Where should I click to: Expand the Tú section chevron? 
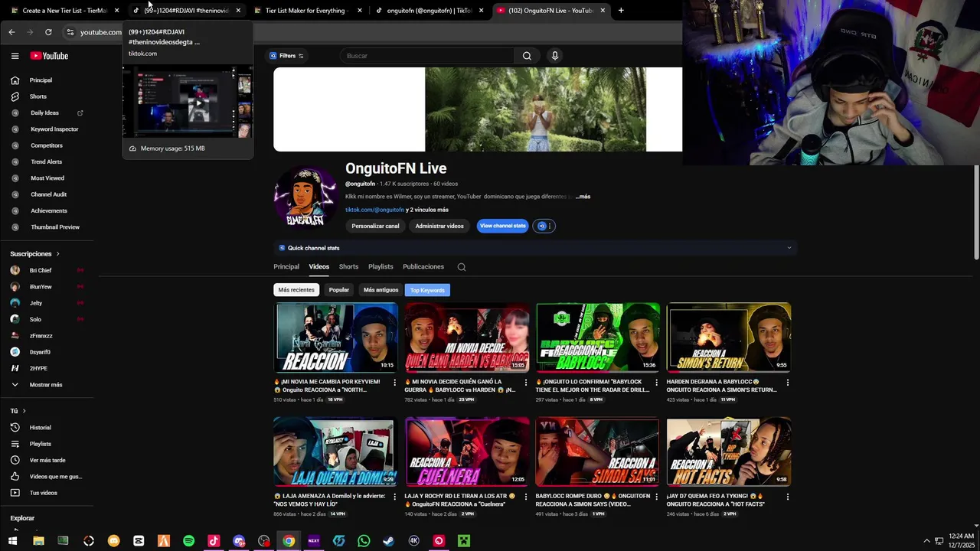pos(24,411)
